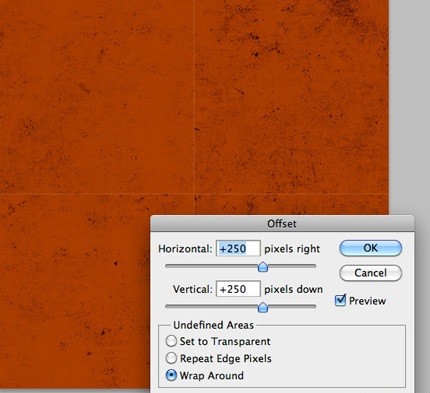Screen dimensions: 430x393
Task: Click the Vertical label text
Action: [x=192, y=289]
